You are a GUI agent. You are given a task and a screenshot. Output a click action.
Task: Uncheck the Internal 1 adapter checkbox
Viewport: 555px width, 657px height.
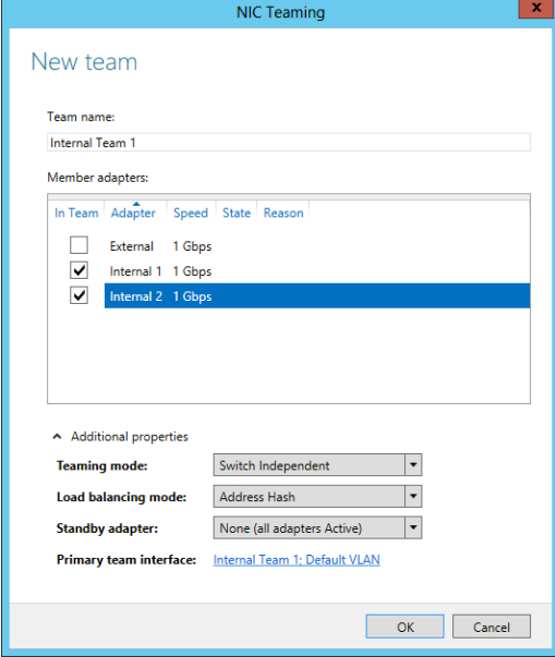pos(79,270)
